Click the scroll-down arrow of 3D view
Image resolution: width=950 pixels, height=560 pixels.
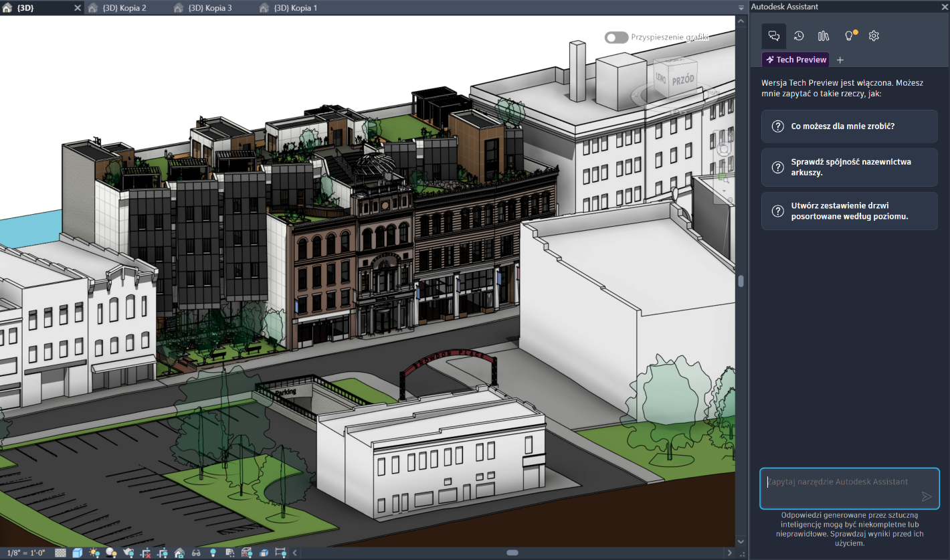coord(741,541)
